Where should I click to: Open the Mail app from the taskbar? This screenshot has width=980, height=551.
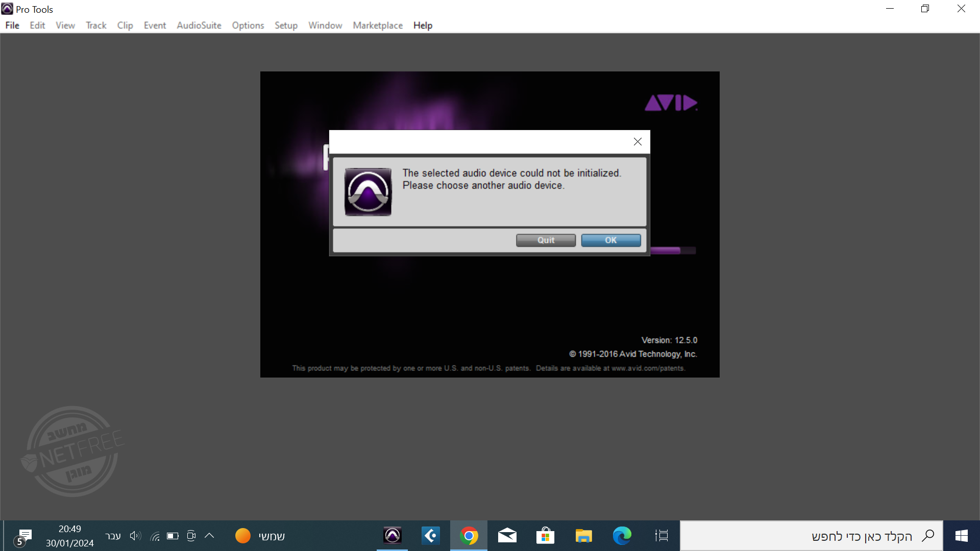click(x=507, y=536)
